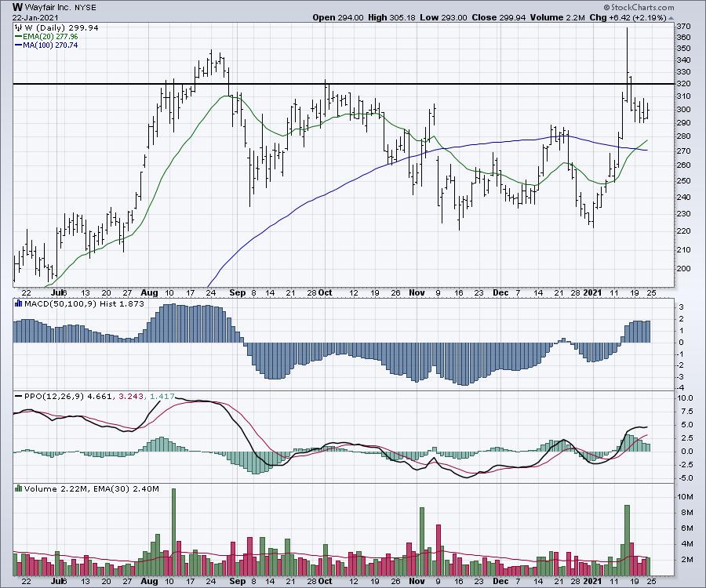
Task: Click the green EMA(20) legend line marker
Action: 19,36
